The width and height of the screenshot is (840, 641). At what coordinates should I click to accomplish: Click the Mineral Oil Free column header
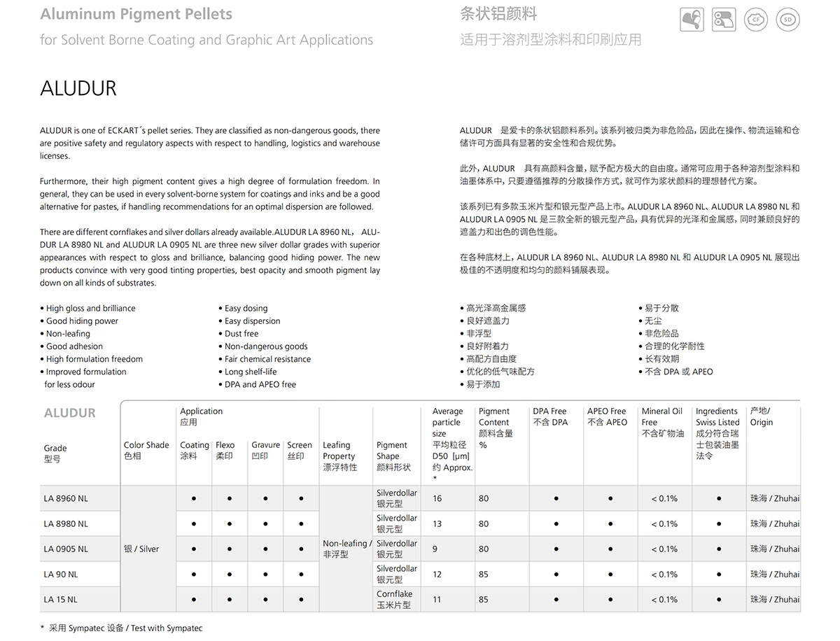(x=662, y=422)
